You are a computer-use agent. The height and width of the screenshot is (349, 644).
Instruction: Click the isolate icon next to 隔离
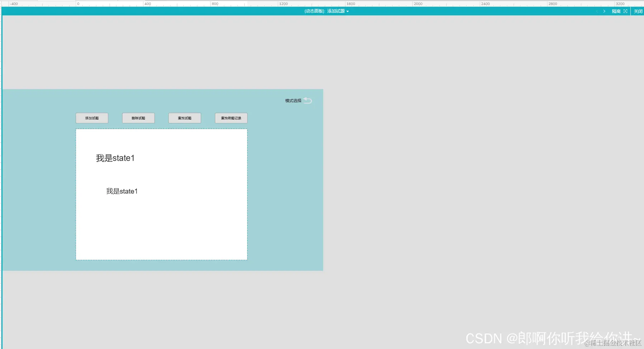tap(625, 11)
